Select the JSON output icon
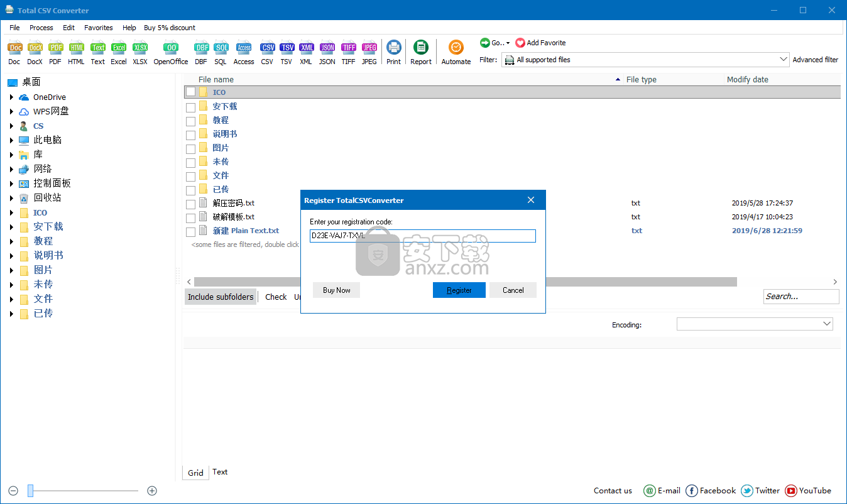 pyautogui.click(x=327, y=48)
